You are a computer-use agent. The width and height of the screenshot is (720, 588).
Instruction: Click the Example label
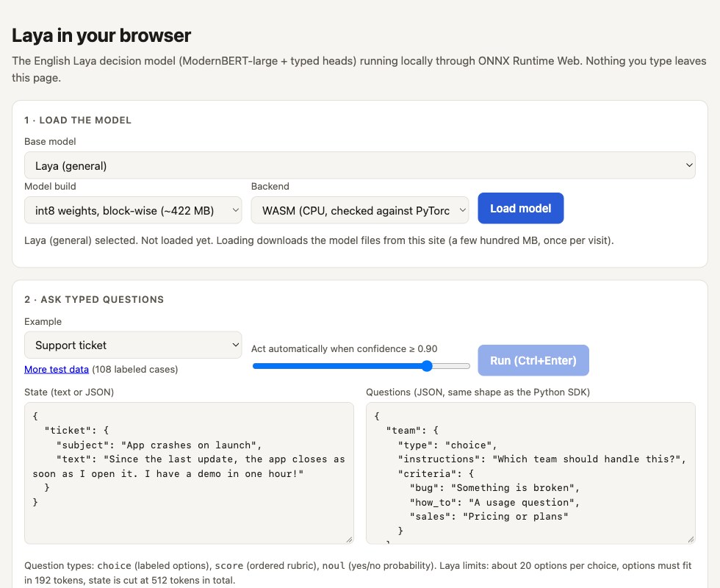click(43, 322)
